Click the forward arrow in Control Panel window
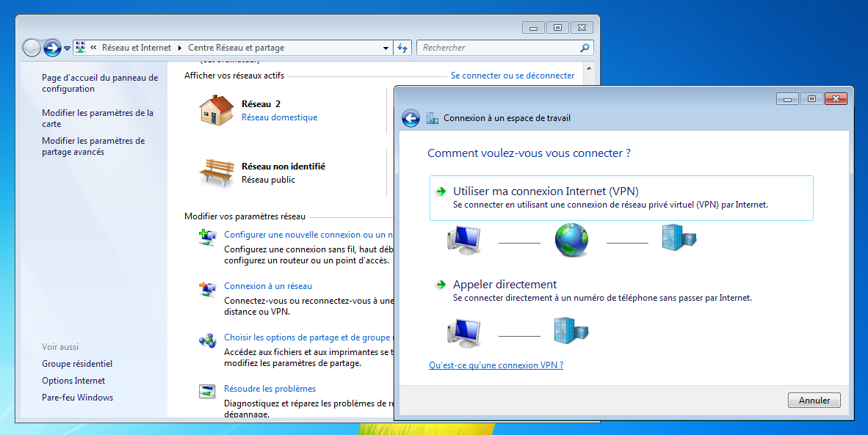 coord(52,48)
